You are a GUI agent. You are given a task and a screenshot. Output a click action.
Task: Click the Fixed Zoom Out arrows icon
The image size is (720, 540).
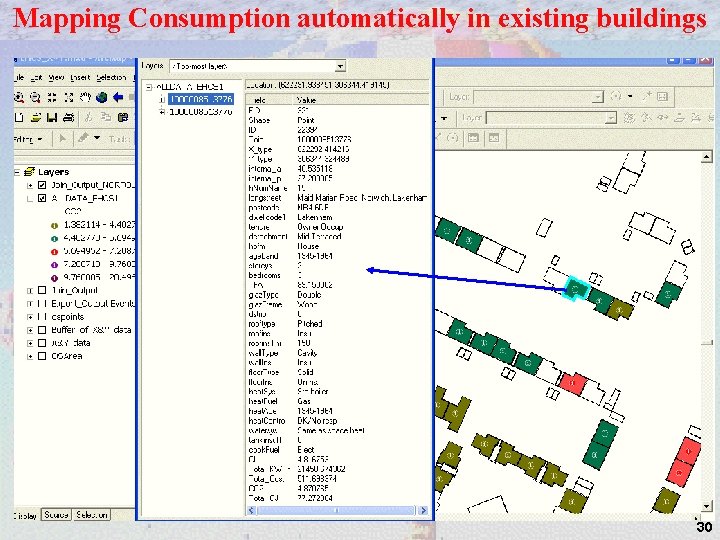click(69, 97)
